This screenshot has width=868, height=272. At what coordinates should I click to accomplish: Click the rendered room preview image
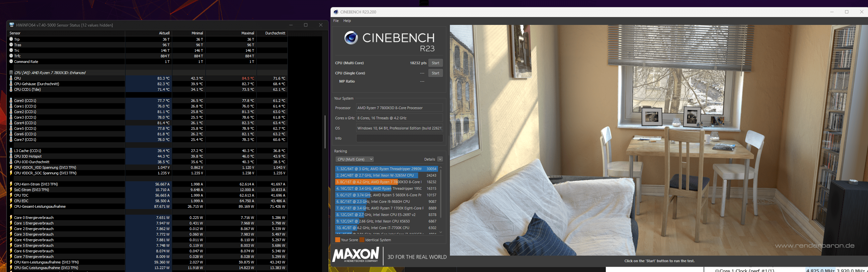(x=659, y=140)
